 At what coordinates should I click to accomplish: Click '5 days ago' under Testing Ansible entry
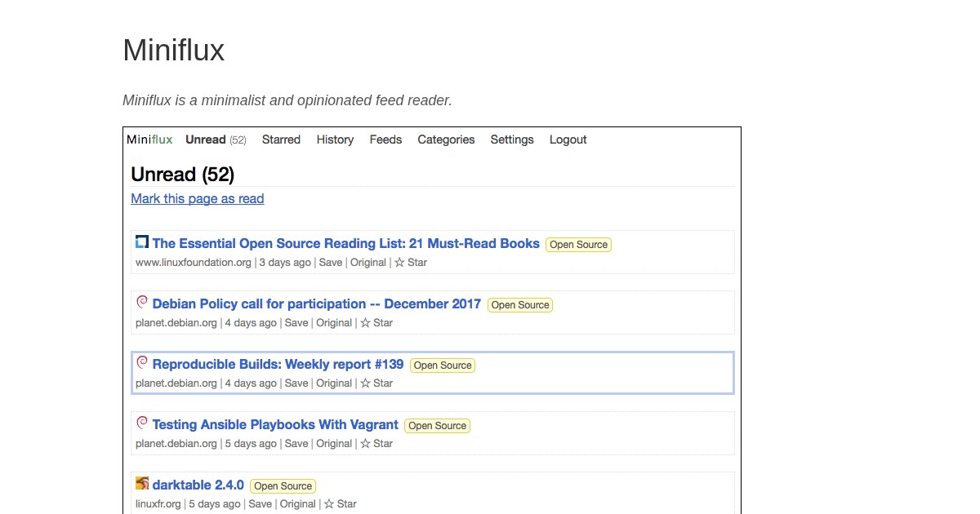pyautogui.click(x=251, y=444)
